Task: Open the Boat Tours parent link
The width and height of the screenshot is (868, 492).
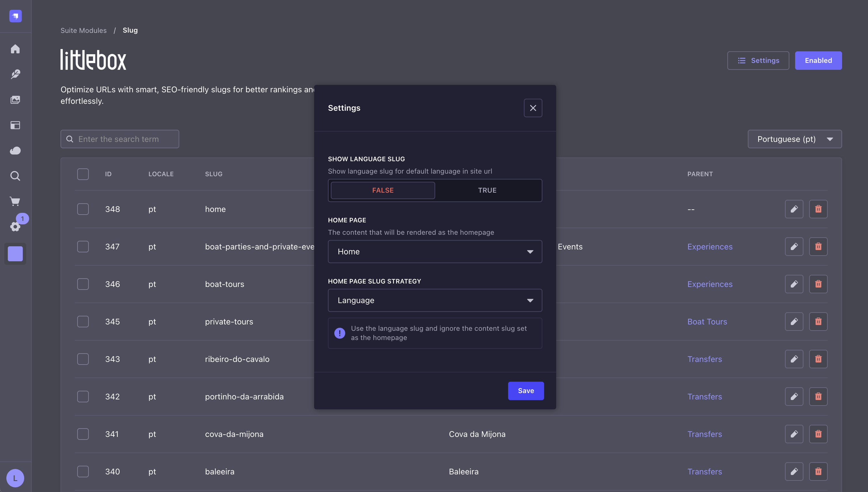Action: tap(707, 322)
